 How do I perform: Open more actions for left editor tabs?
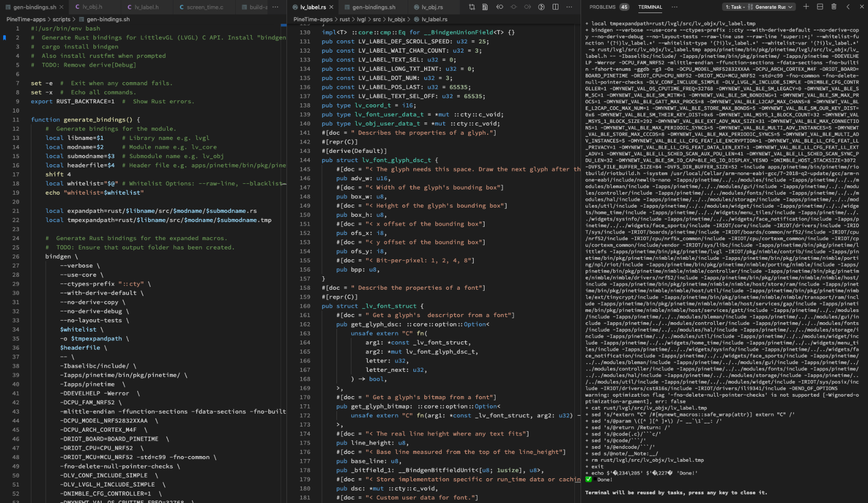point(276,7)
